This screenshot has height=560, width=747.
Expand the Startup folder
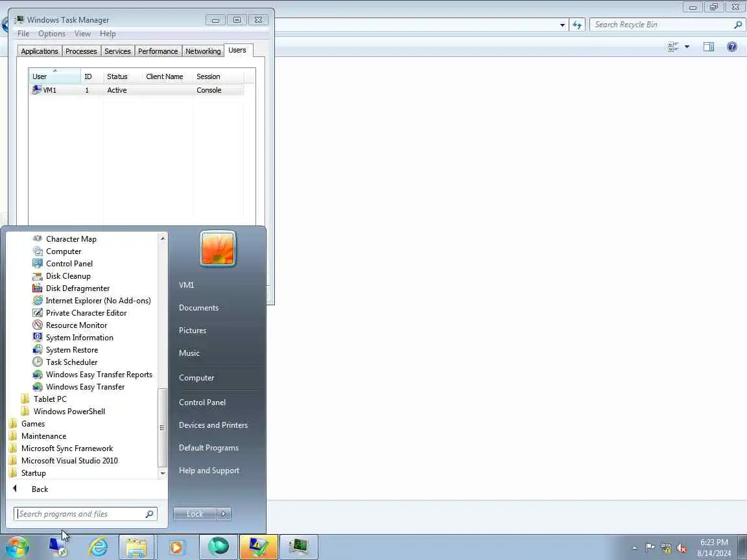27,473
